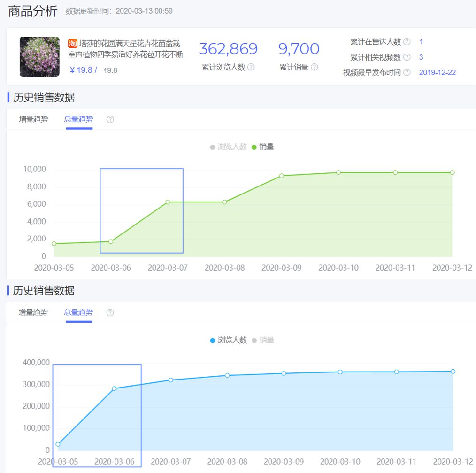This screenshot has height=473, width=476.
Task: Click help icon beside 累计销量
Action: [x=315, y=67]
